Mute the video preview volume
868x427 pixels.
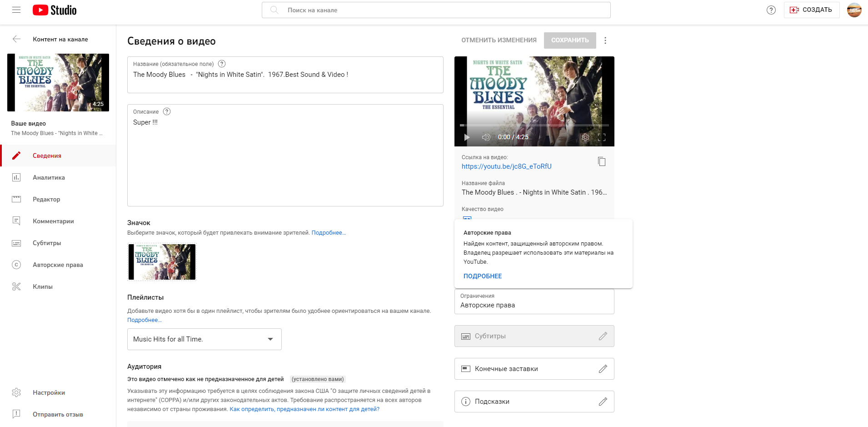tap(486, 137)
